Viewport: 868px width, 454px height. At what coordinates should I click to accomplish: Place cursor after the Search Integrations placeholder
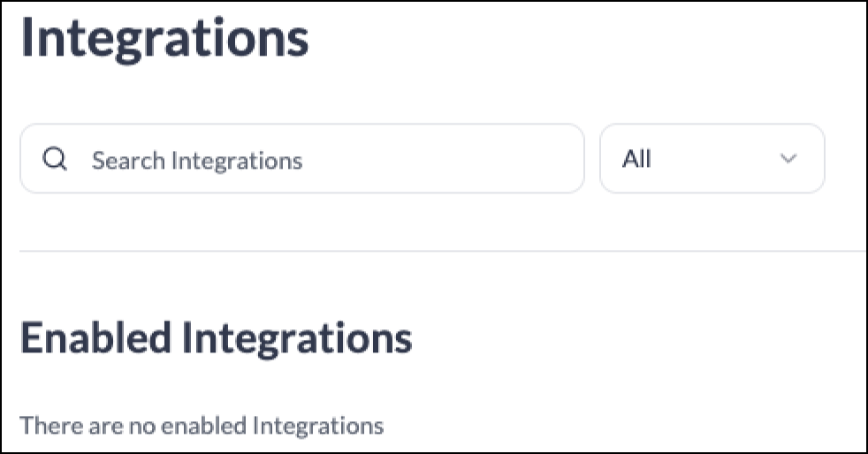pos(306,161)
